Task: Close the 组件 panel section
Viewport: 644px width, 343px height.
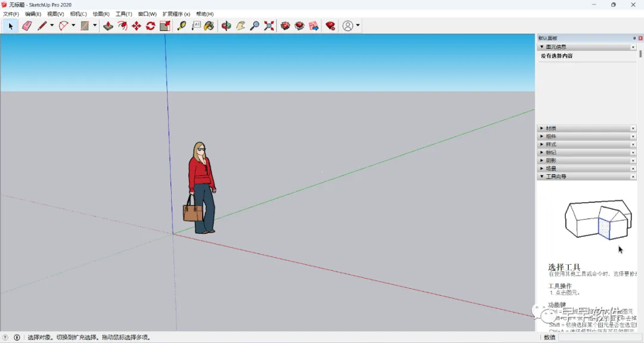Action: tap(633, 137)
